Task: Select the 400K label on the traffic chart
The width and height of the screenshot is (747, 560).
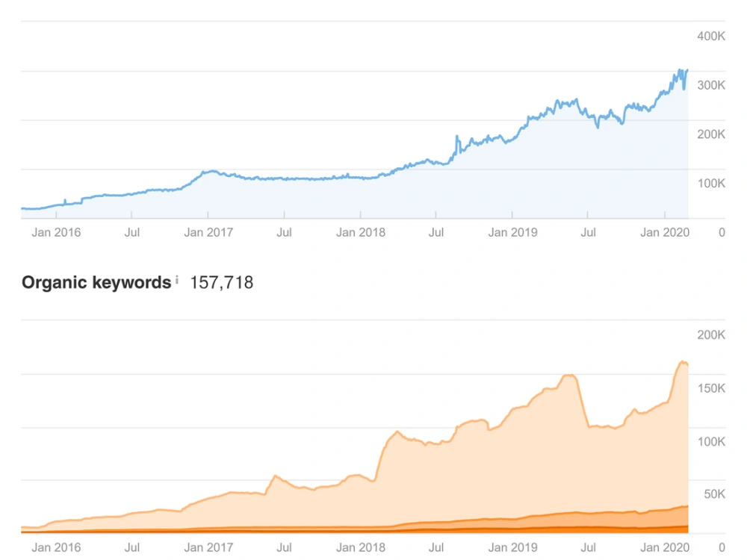Action: (x=711, y=36)
